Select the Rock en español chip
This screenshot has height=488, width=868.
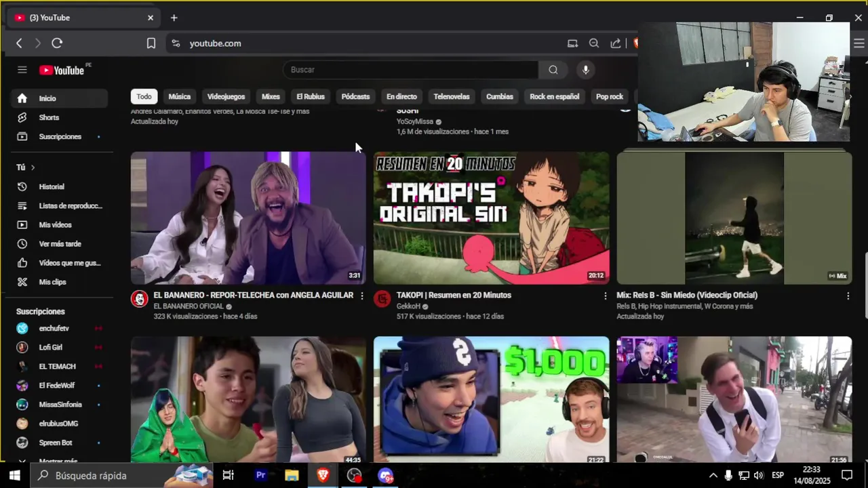555,96
